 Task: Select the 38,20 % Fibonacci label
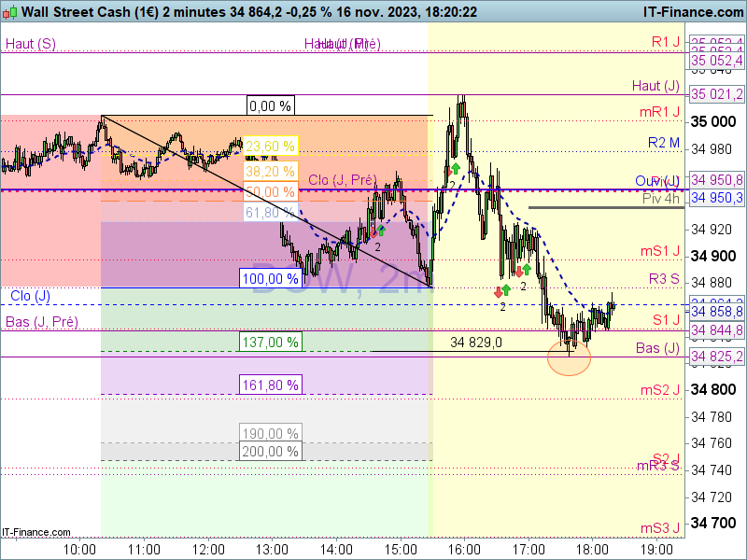270,171
